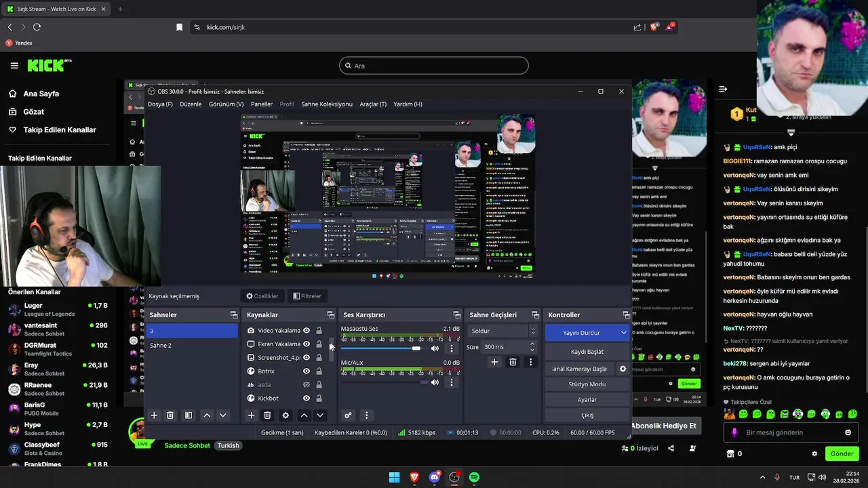
Task: Pop out the Kontroller dock panel
Action: coord(627,315)
